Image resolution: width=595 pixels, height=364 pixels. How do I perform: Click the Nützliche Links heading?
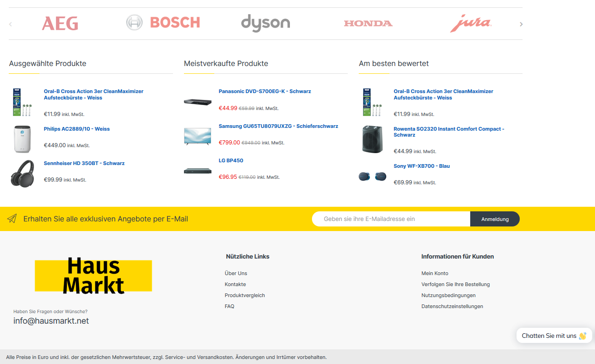point(248,256)
